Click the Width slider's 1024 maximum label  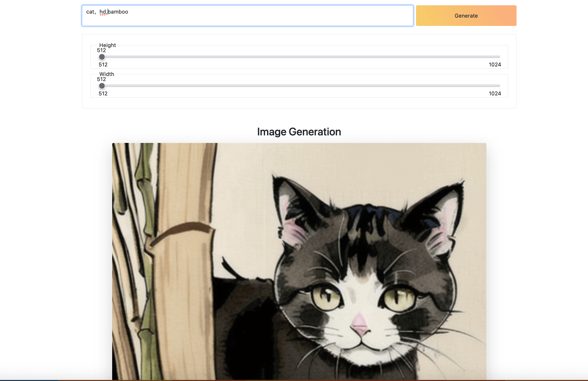click(495, 94)
